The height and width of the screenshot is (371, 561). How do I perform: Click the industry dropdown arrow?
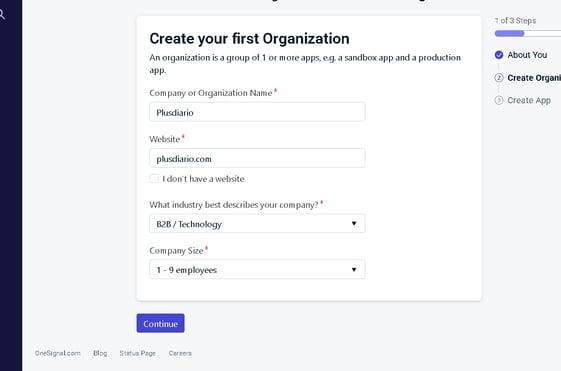[x=354, y=224]
